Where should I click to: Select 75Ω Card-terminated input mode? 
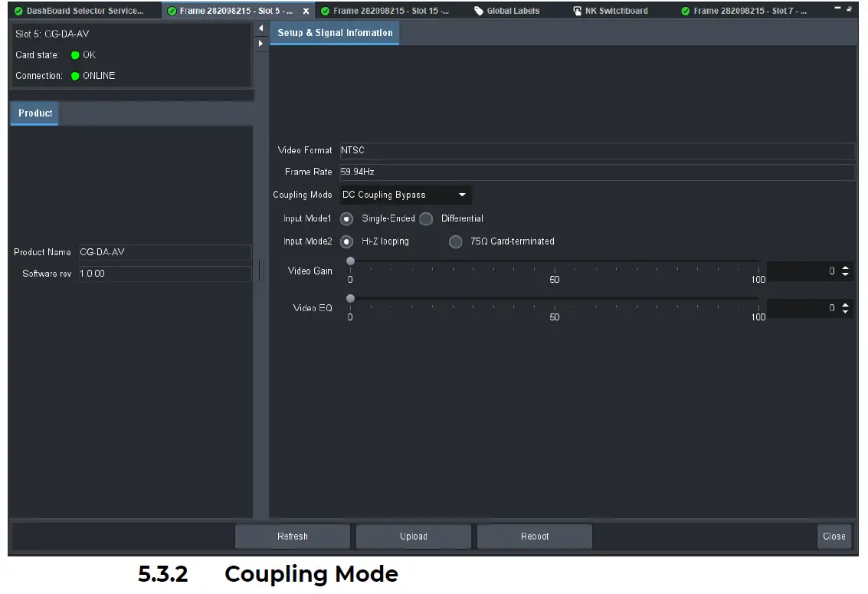click(x=456, y=242)
